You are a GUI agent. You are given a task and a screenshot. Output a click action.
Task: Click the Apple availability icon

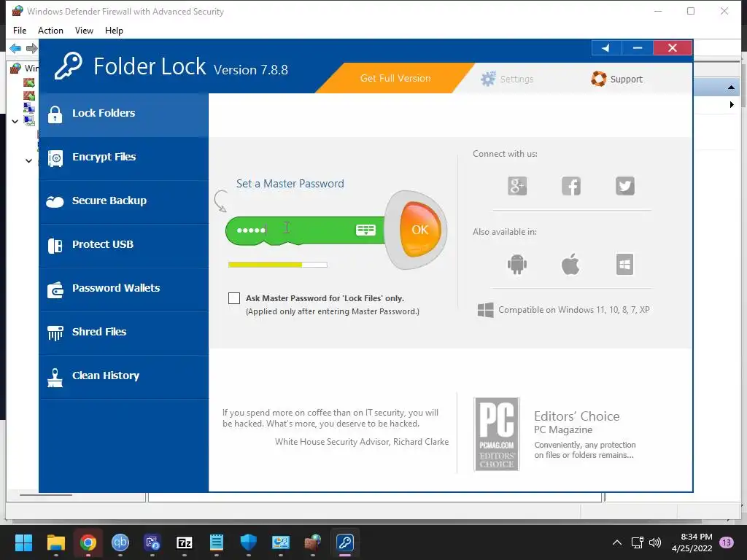coord(570,264)
